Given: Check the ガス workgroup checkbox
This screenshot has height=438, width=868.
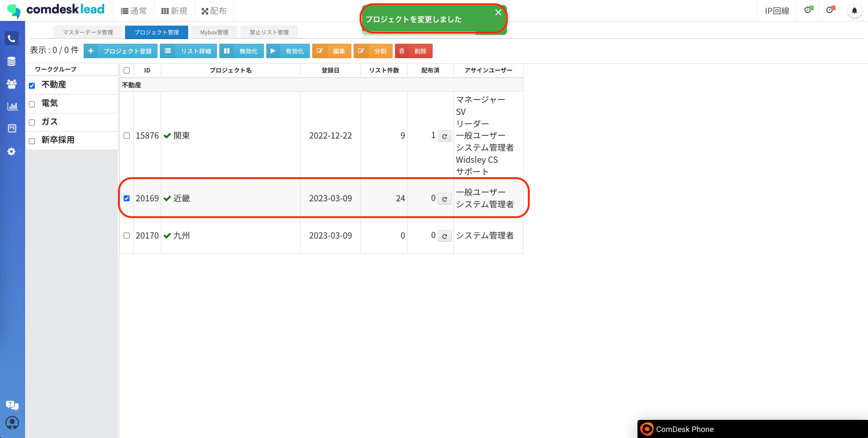Looking at the screenshot, I should click(x=32, y=123).
